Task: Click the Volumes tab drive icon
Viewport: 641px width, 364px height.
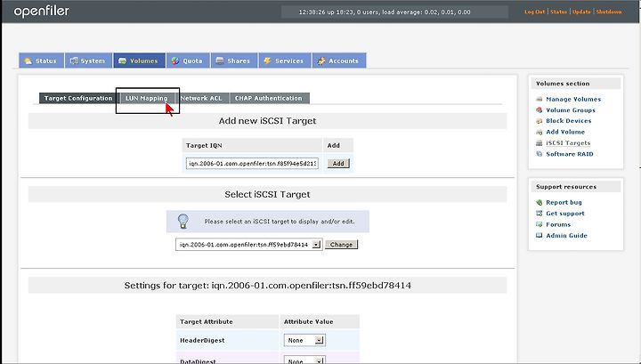Action: click(122, 61)
